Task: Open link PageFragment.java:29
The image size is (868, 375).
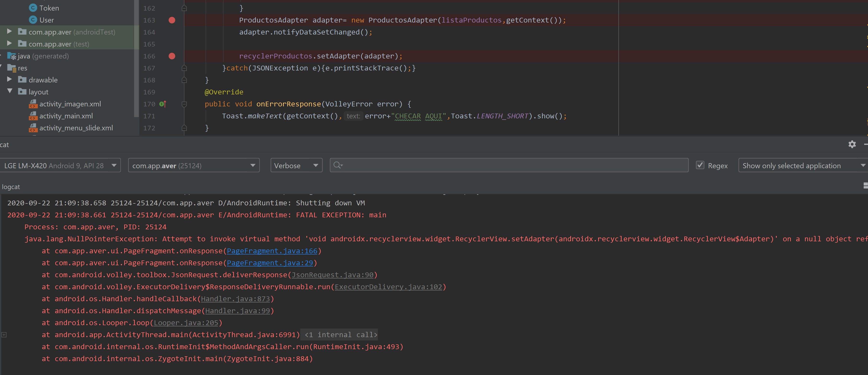Action: [270, 263]
